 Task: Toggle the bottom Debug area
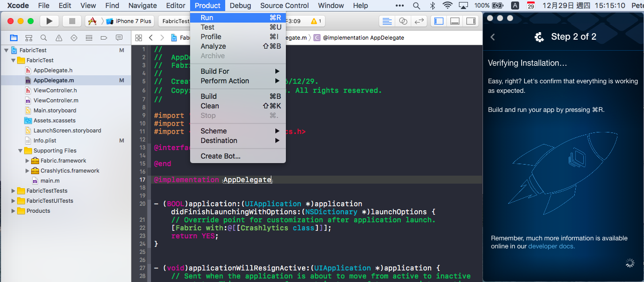tap(455, 21)
